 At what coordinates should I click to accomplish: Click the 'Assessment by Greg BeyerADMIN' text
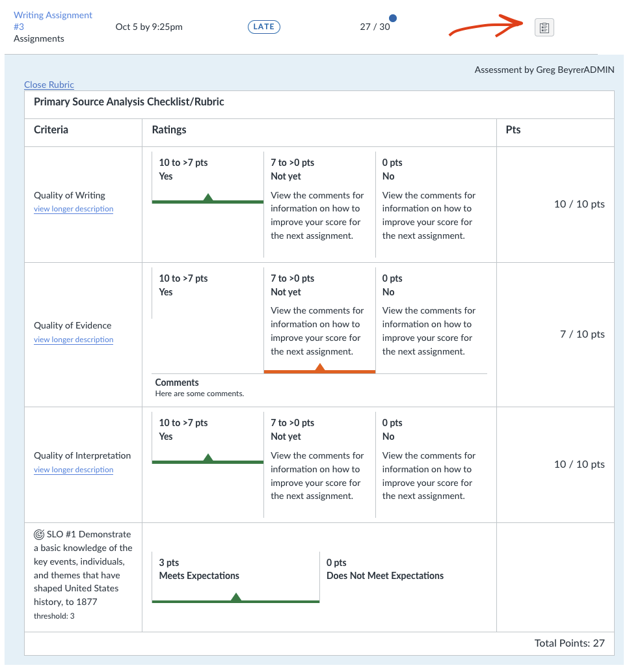coord(544,70)
